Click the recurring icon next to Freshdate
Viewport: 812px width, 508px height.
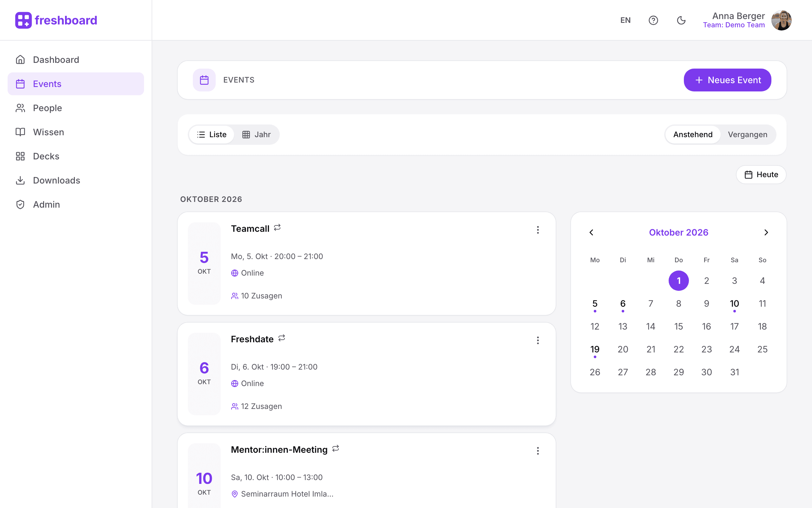pos(282,338)
